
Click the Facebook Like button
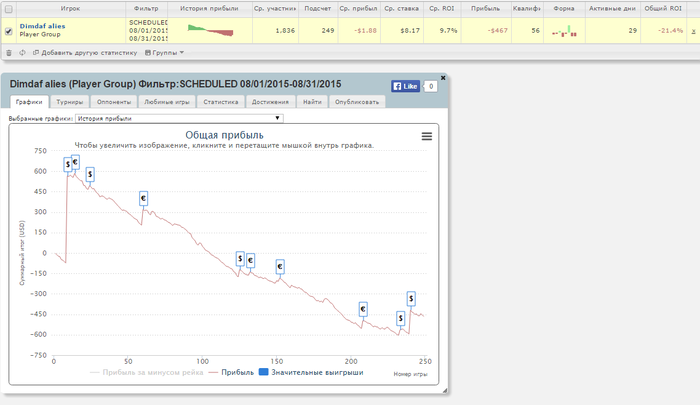click(405, 86)
